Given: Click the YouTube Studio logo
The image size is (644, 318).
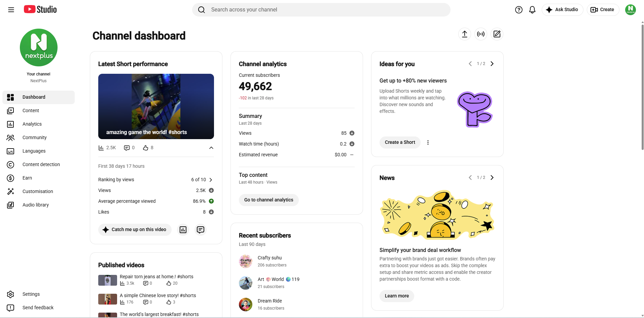Looking at the screenshot, I should pyautogui.click(x=40, y=9).
